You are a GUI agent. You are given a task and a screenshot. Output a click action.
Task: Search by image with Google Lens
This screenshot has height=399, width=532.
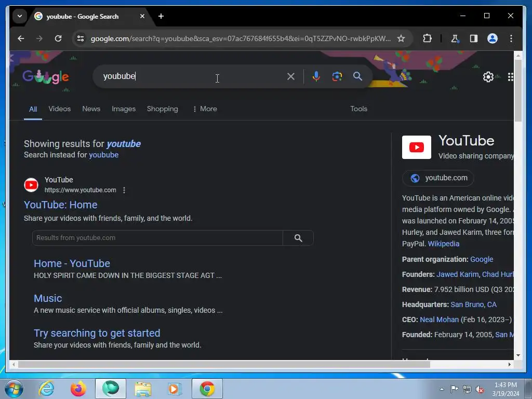[x=337, y=77]
